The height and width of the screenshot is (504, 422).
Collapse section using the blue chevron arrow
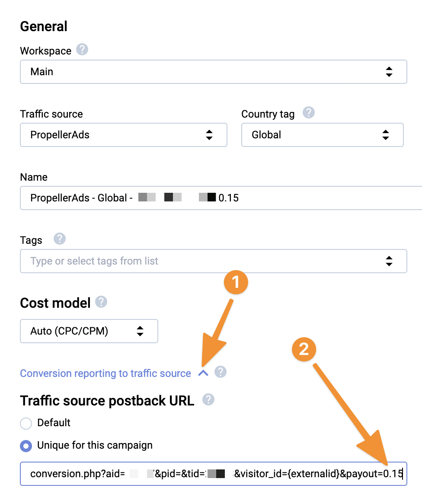203,373
